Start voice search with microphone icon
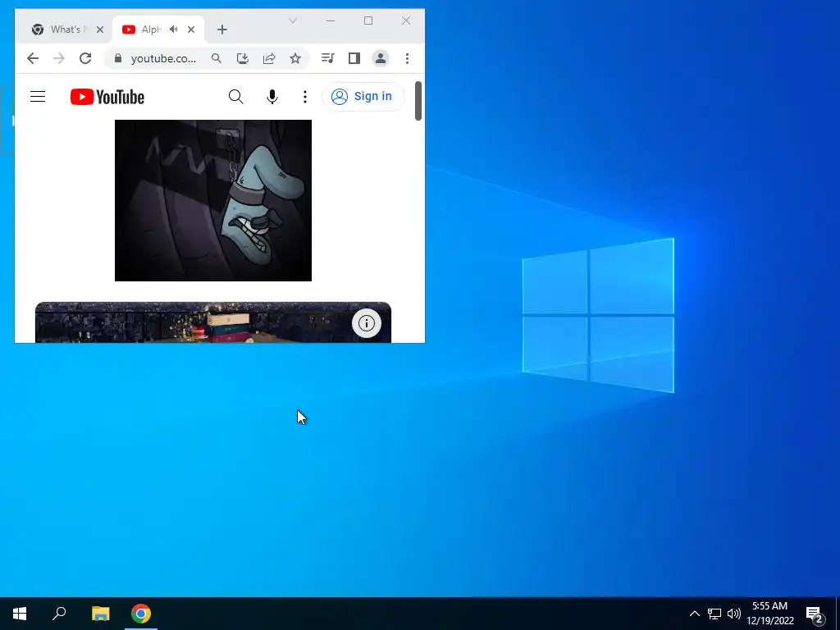840x630 pixels. 272,97
